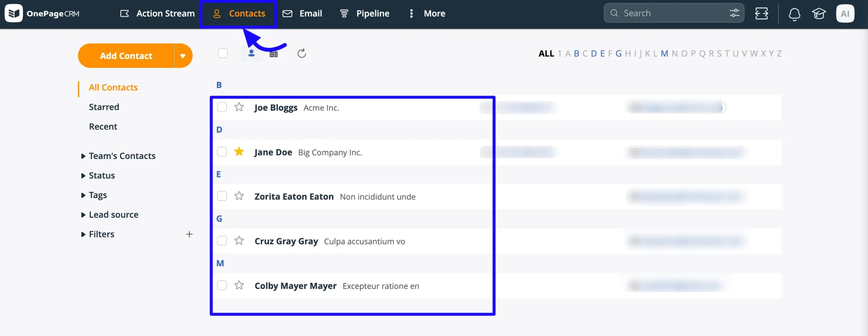Expand the Team's Contacts section
The height and width of the screenshot is (336, 868).
click(x=83, y=156)
